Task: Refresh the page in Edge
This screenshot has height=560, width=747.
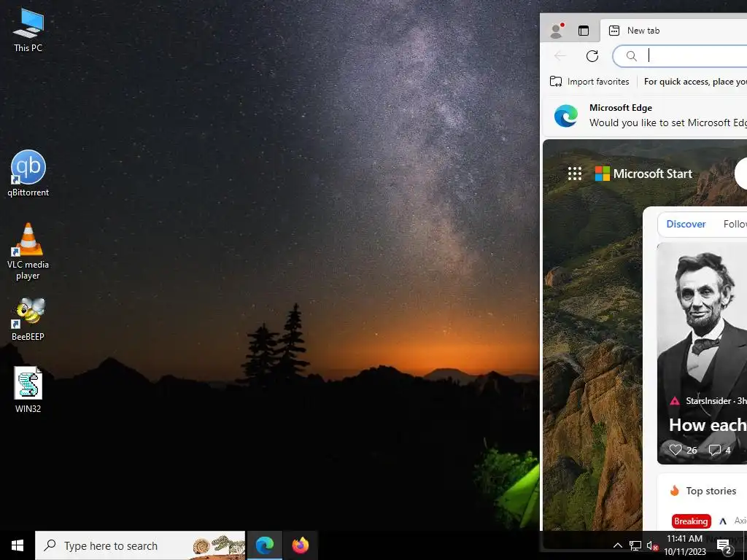Action: click(x=592, y=55)
